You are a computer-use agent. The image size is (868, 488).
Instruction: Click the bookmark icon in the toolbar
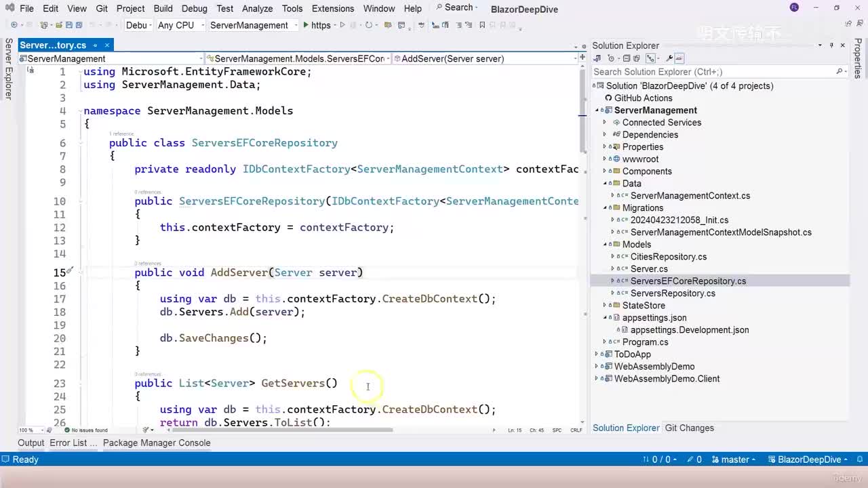tap(482, 25)
